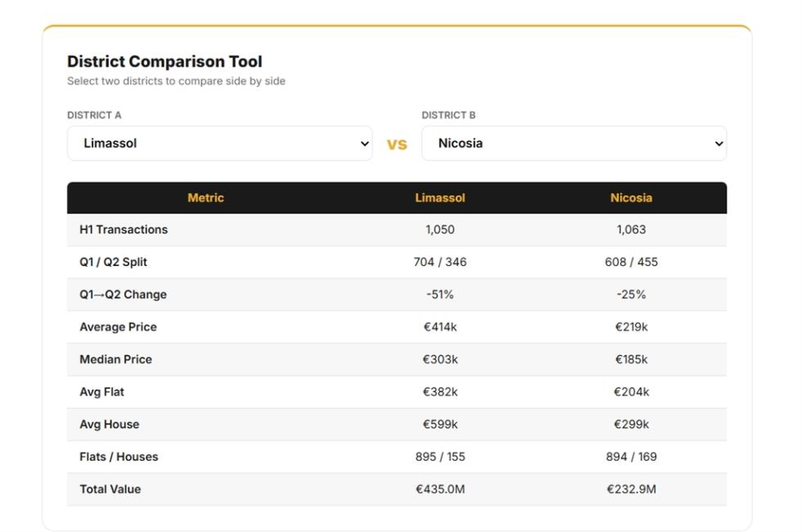This screenshot has height=532, width=802.
Task: Select the H1 Transactions row label
Action: (x=124, y=230)
